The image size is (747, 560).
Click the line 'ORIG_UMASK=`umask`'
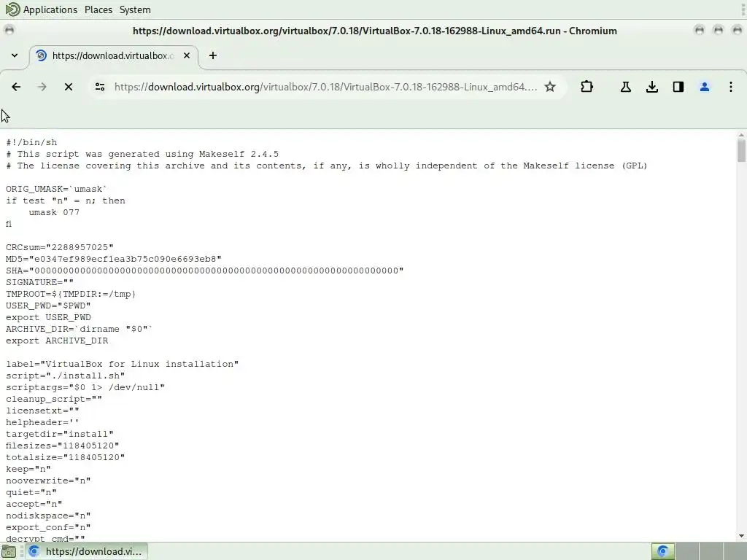point(57,189)
